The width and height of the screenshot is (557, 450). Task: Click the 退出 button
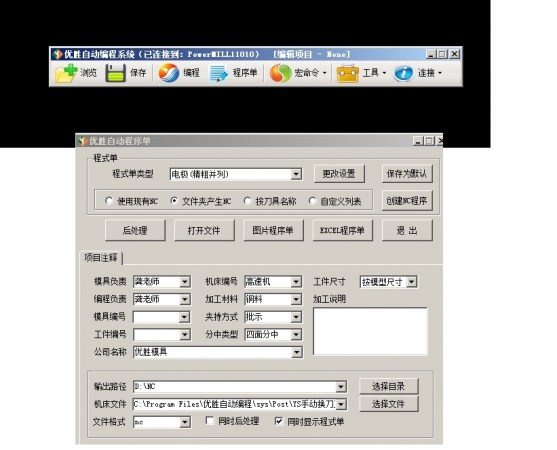[x=407, y=230]
